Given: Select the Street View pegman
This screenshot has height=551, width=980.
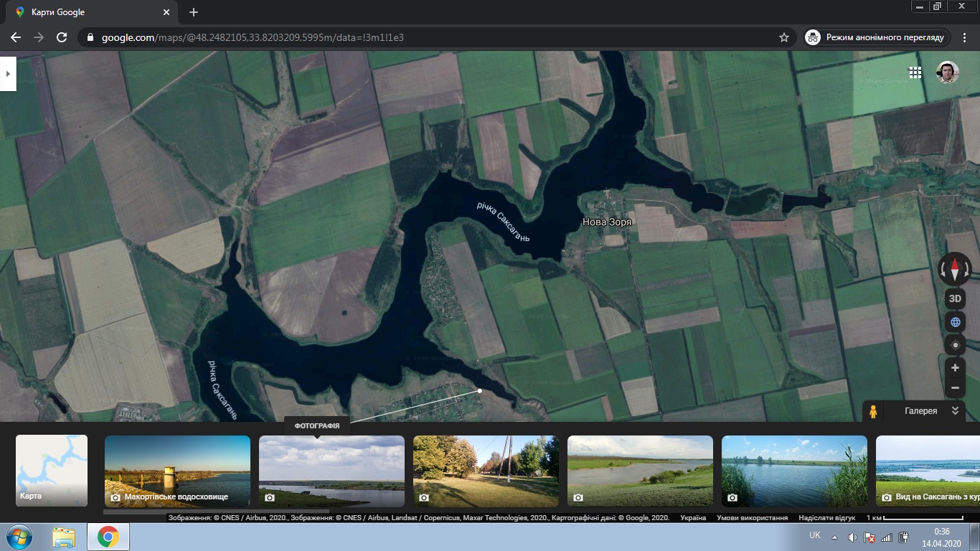Looking at the screenshot, I should tap(873, 412).
